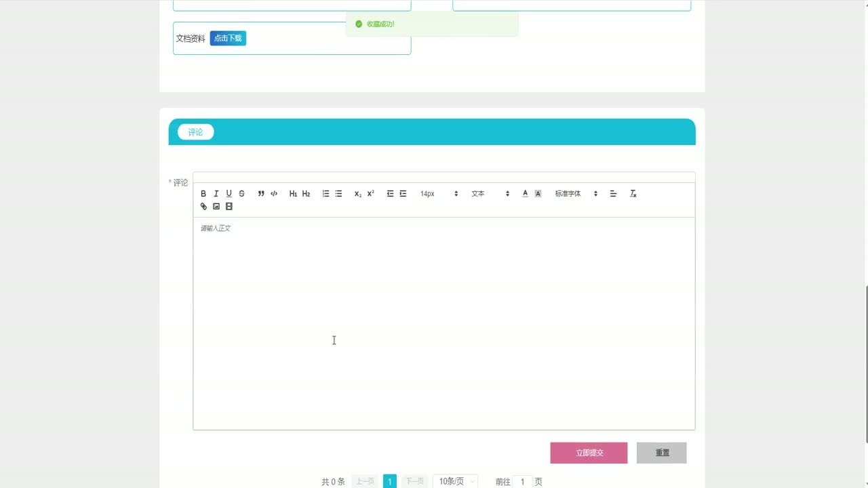Image resolution: width=868 pixels, height=488 pixels.
Task: Go to the next page with 下一页
Action: pyautogui.click(x=414, y=481)
